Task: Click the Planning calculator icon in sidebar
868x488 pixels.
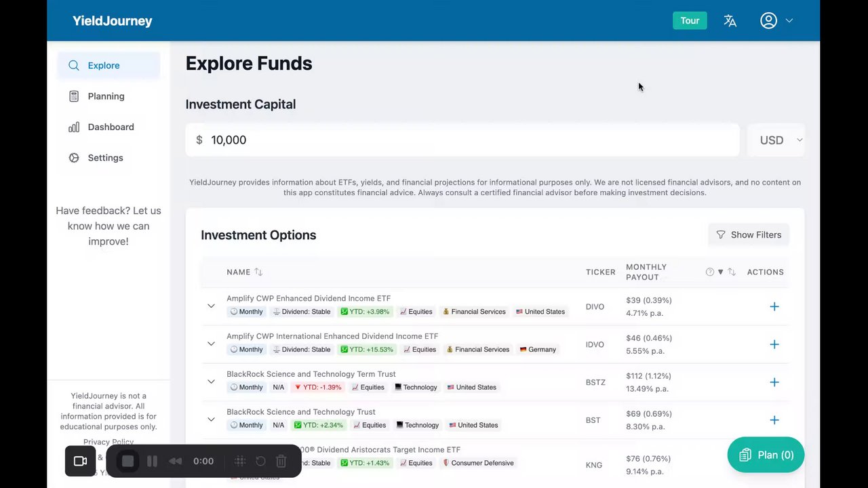Action: pos(74,96)
